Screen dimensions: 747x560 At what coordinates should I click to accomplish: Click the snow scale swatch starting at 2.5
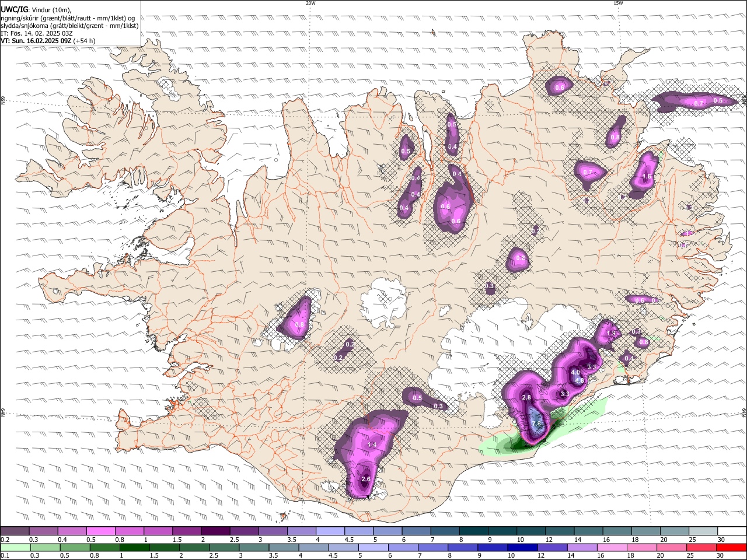pyautogui.click(x=244, y=531)
